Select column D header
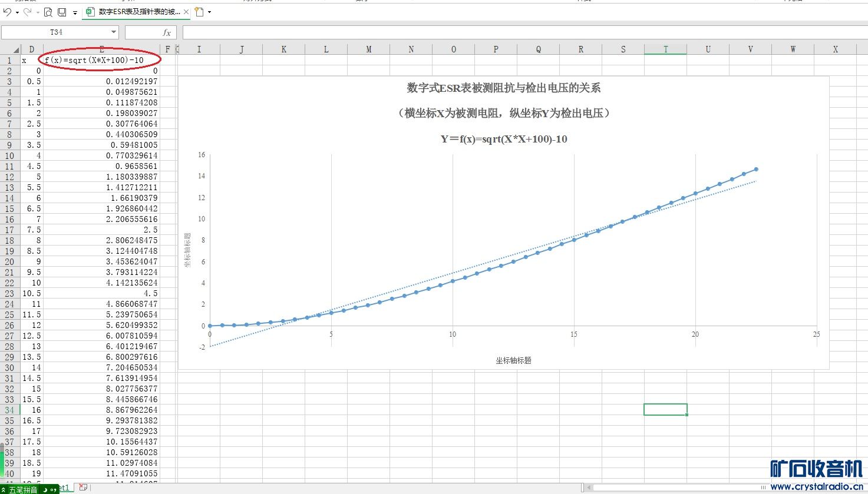The height and width of the screenshot is (494, 868). 32,49
